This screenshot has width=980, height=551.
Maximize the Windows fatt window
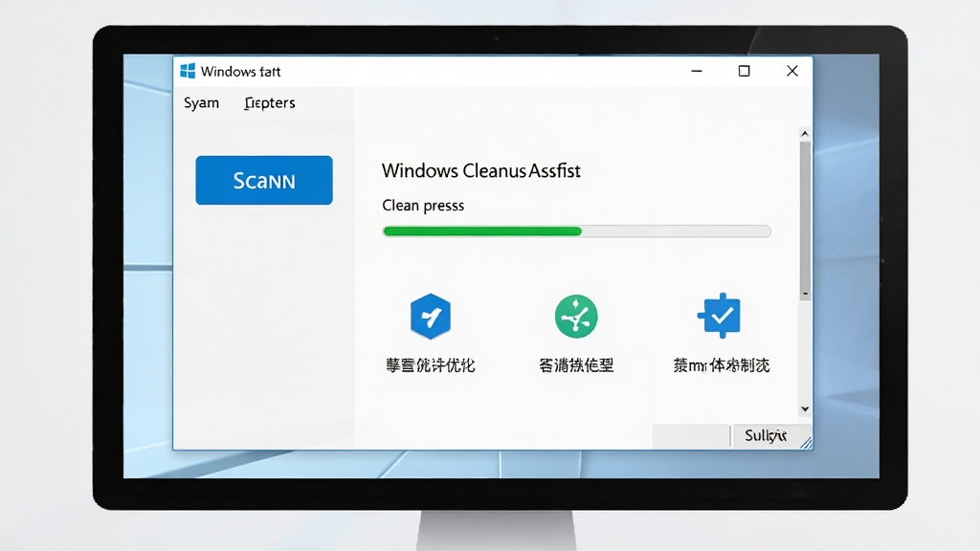point(744,71)
